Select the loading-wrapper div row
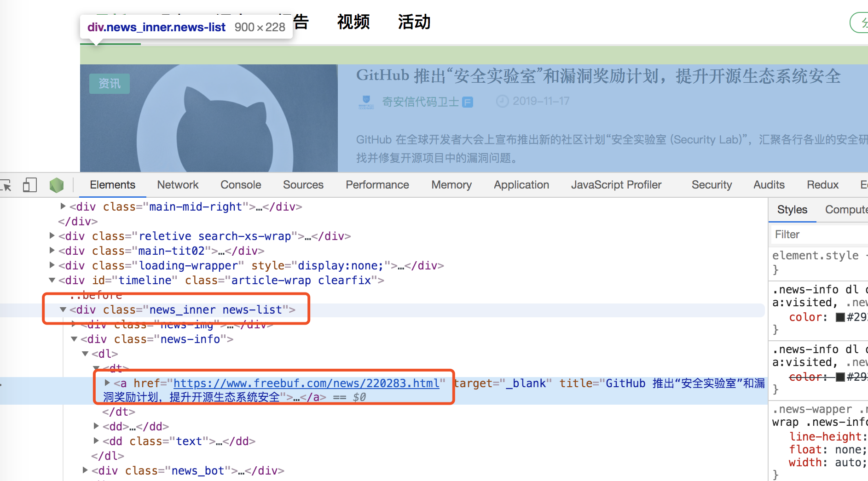This screenshot has width=868, height=481. click(251, 265)
